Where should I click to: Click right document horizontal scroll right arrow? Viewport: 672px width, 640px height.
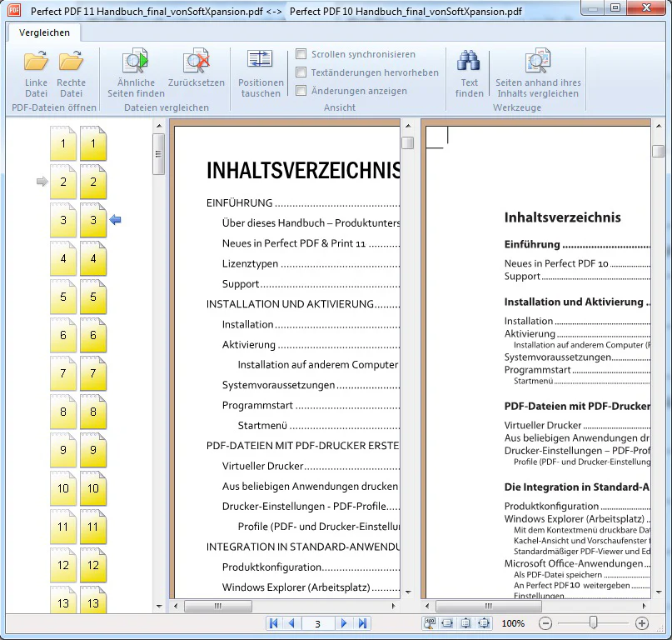[644, 606]
